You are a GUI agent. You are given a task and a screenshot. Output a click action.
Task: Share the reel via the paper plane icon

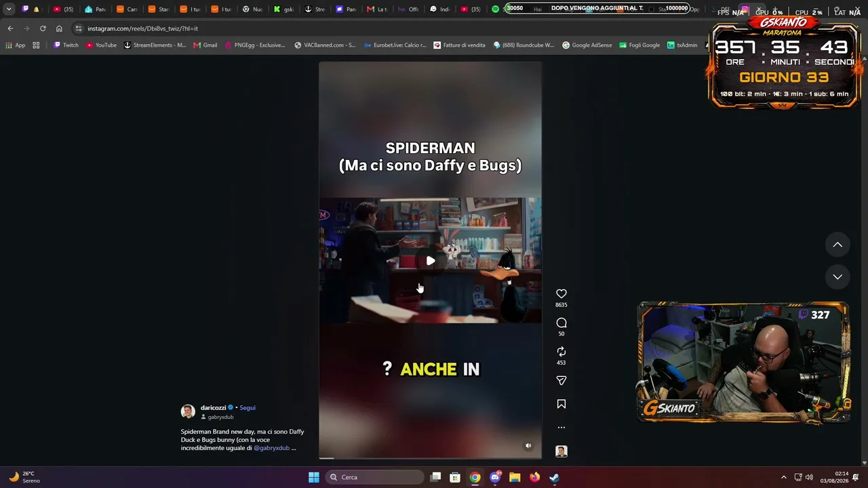coord(561,381)
